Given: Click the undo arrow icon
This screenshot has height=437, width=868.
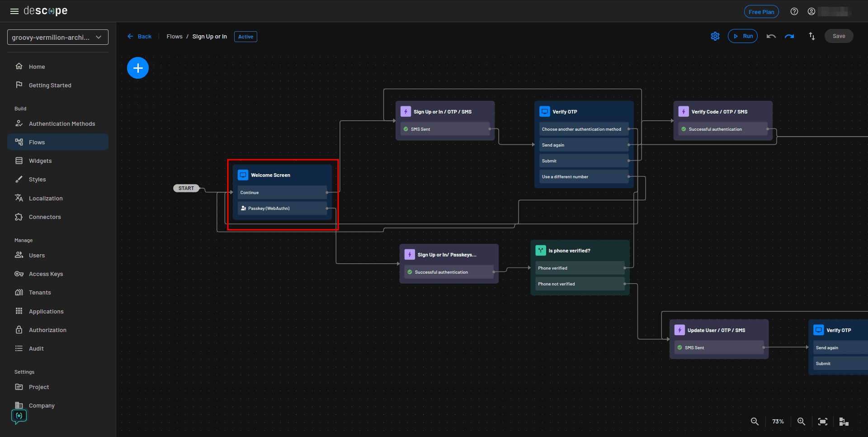Looking at the screenshot, I should (x=771, y=36).
